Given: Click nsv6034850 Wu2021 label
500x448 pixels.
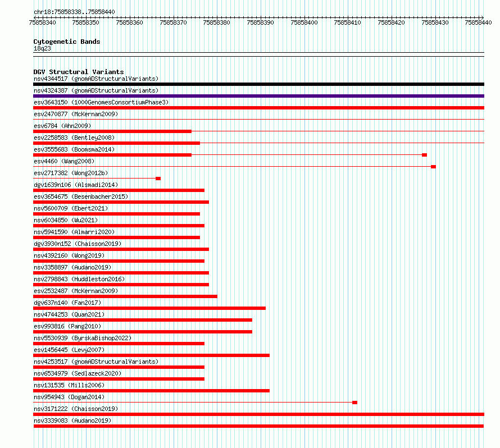Looking at the screenshot, I should [x=66, y=220].
